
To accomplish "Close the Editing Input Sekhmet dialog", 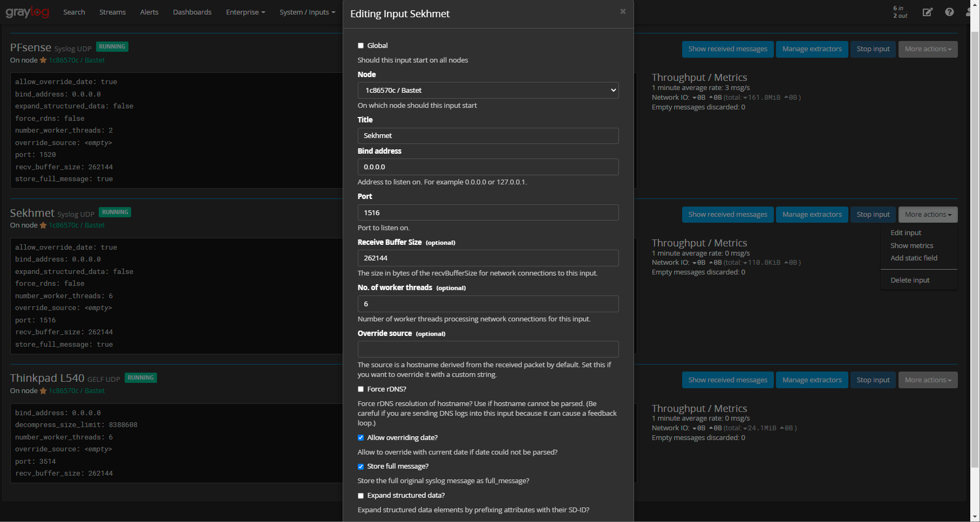I will tap(623, 11).
